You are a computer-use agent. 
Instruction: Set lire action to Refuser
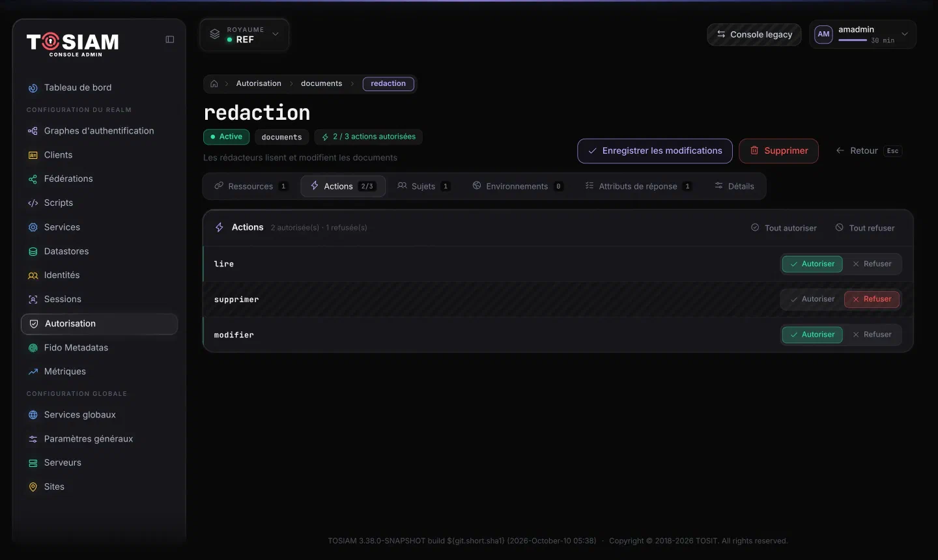tap(872, 264)
